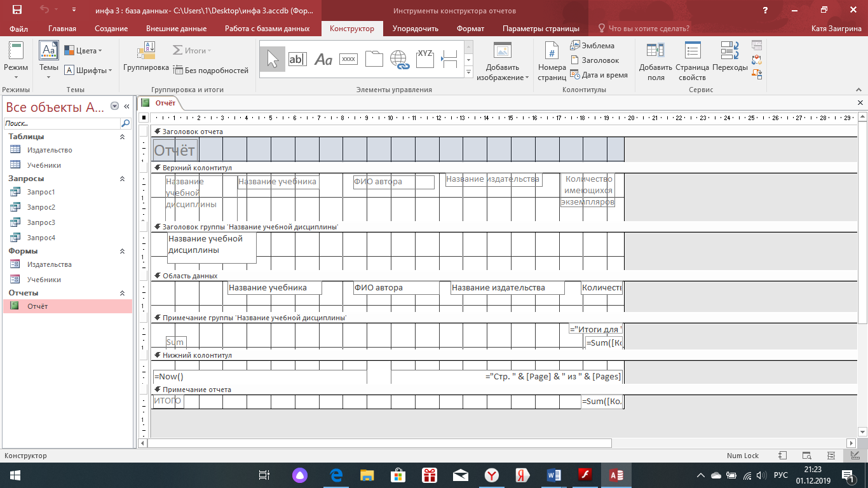Collapse the Запросы group in navigation pane
The height and width of the screenshot is (488, 868).
(x=122, y=179)
